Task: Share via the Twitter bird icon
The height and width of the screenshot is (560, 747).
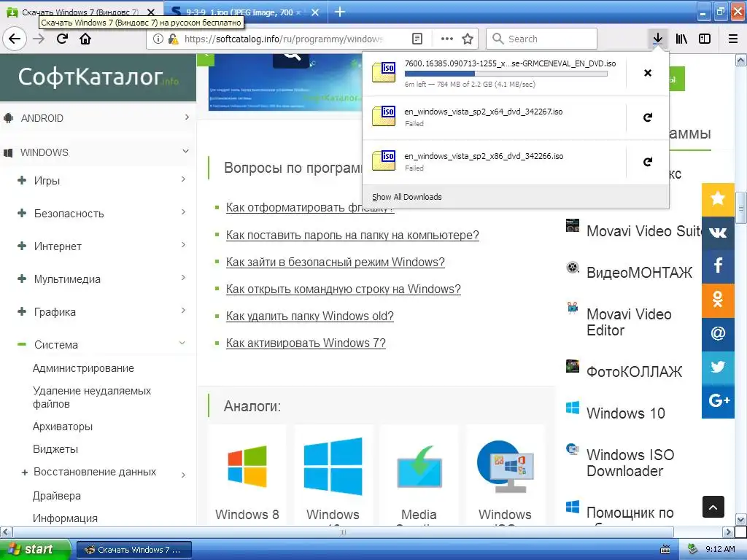Action: [718, 367]
